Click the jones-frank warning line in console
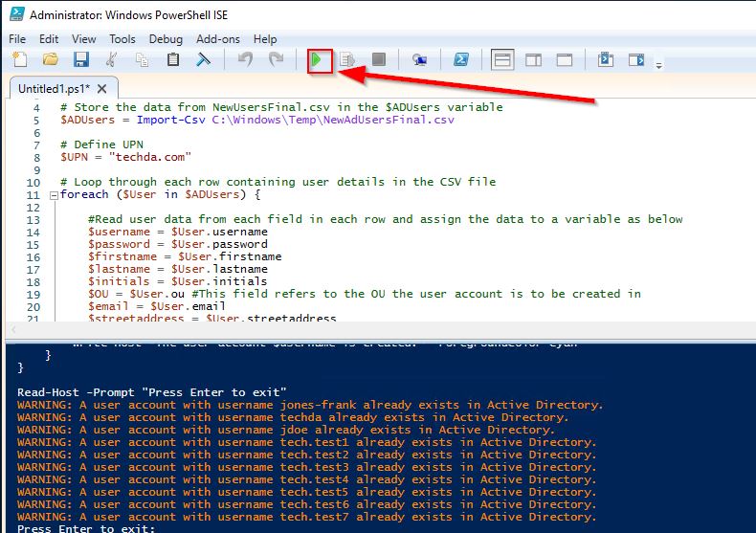The image size is (756, 533). click(310, 405)
